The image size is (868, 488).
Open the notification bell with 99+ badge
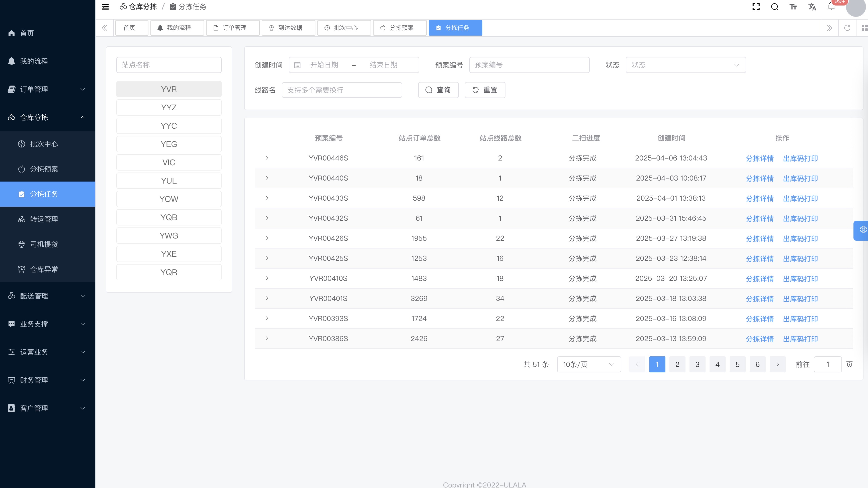pos(831,6)
